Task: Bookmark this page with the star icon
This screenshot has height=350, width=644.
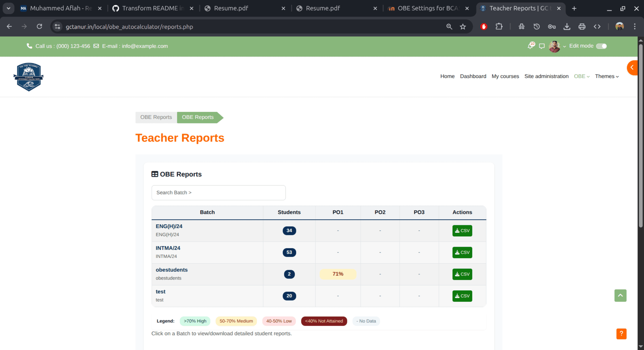Action: pos(463,27)
